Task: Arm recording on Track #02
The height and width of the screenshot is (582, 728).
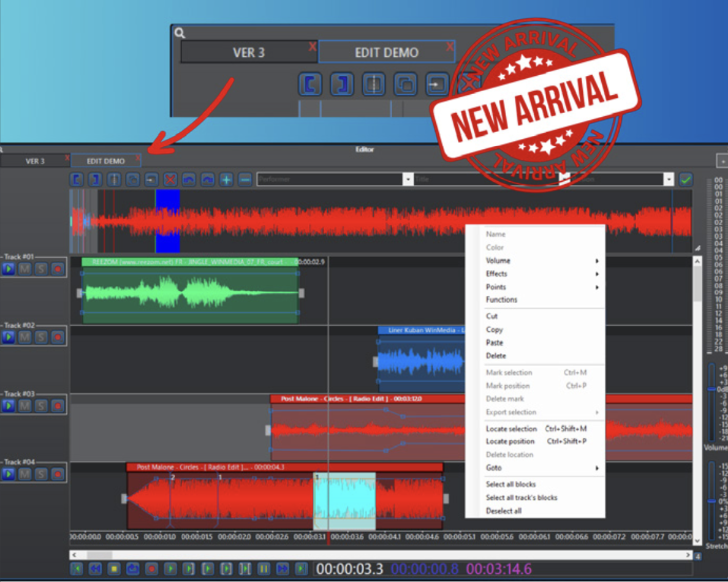Action: [x=58, y=338]
